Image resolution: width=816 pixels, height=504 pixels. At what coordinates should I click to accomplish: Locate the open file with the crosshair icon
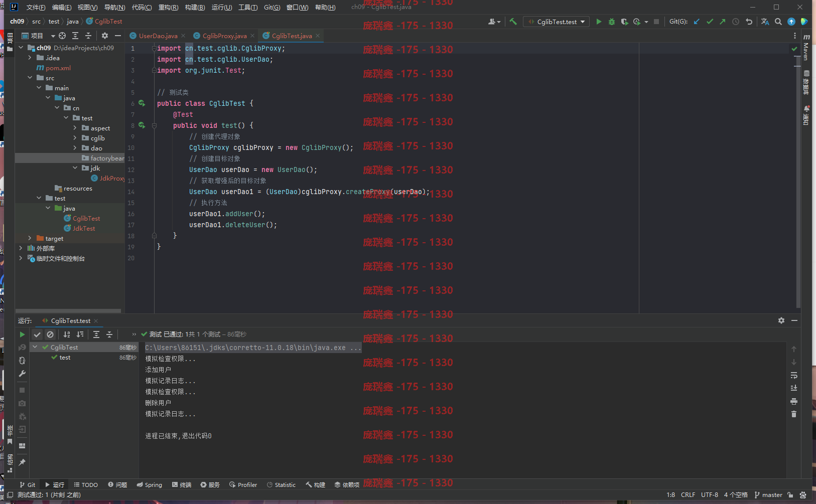(x=62, y=36)
